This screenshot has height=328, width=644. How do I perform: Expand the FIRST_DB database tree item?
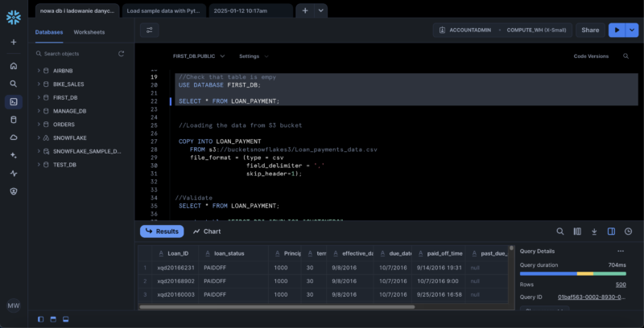tap(38, 97)
